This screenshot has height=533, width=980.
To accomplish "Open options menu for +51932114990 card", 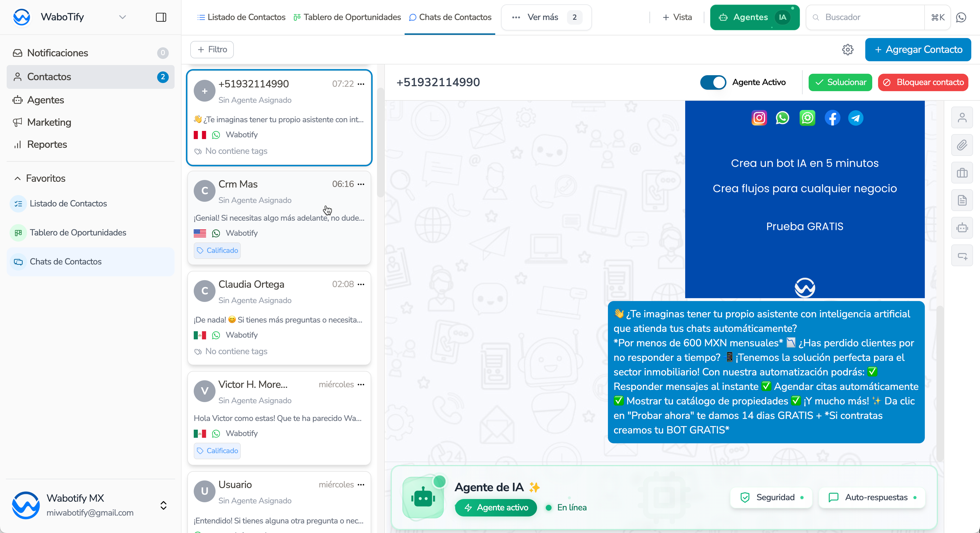I will point(361,84).
